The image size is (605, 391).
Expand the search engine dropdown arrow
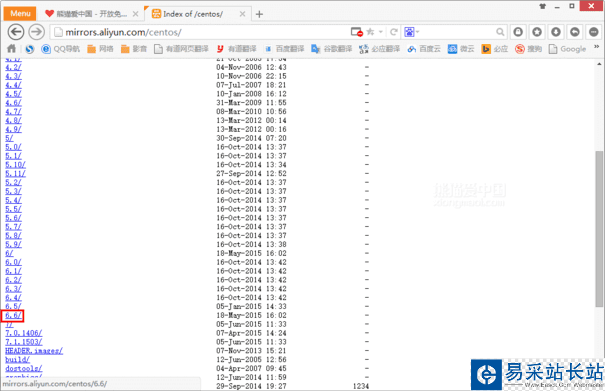tap(417, 32)
